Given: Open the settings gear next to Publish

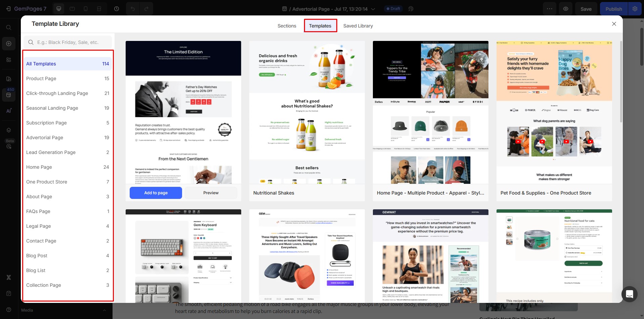Looking at the screenshot, I should pyautogui.click(x=635, y=9).
